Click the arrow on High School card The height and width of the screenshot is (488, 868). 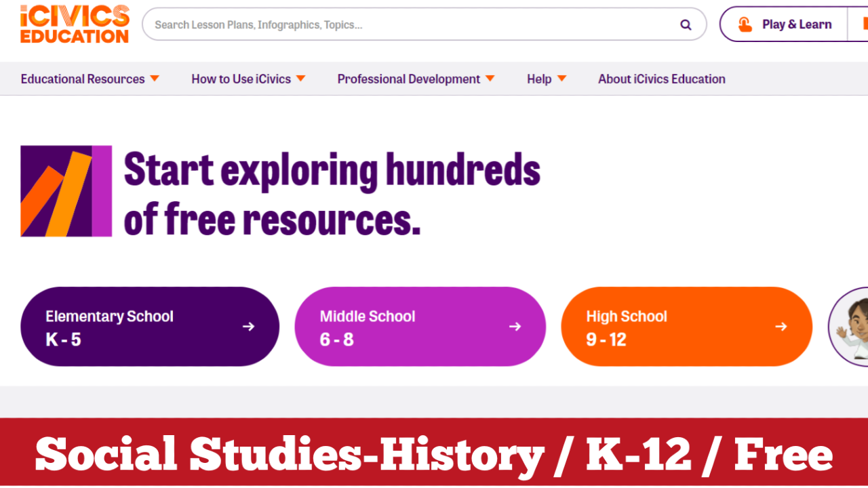pyautogui.click(x=781, y=327)
